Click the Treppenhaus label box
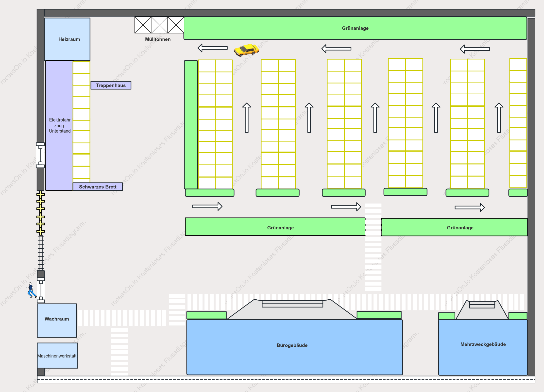The image size is (544, 392). pos(111,85)
